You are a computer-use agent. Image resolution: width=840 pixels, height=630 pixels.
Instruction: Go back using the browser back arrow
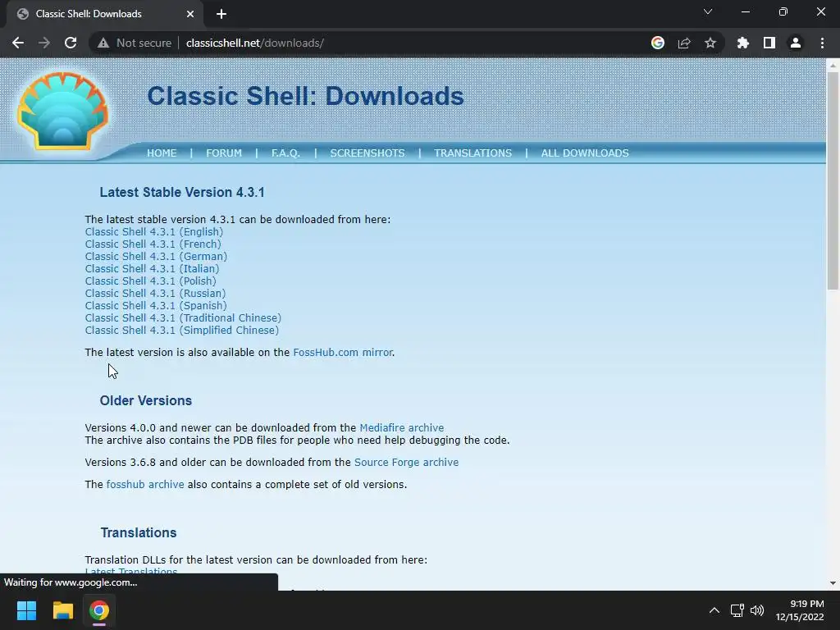click(x=18, y=43)
